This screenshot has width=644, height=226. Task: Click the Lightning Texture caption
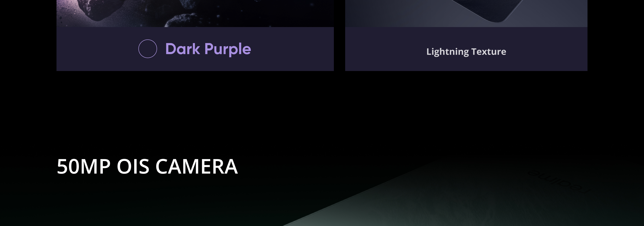[x=466, y=52]
